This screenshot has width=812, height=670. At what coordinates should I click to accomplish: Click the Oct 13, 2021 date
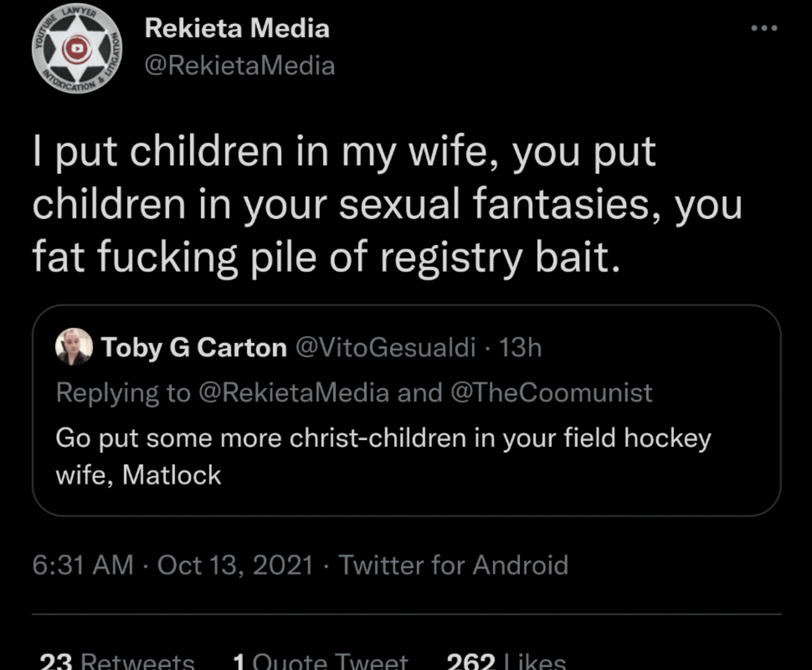(236, 565)
